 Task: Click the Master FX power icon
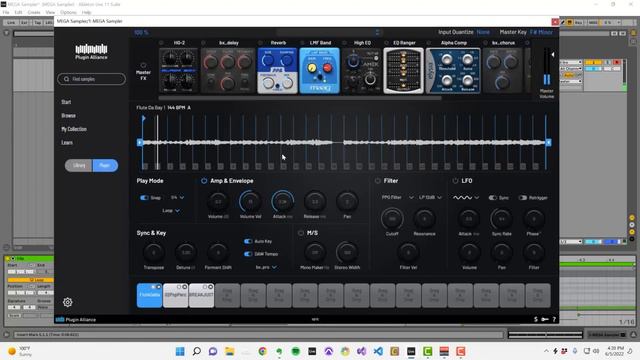pos(143,65)
